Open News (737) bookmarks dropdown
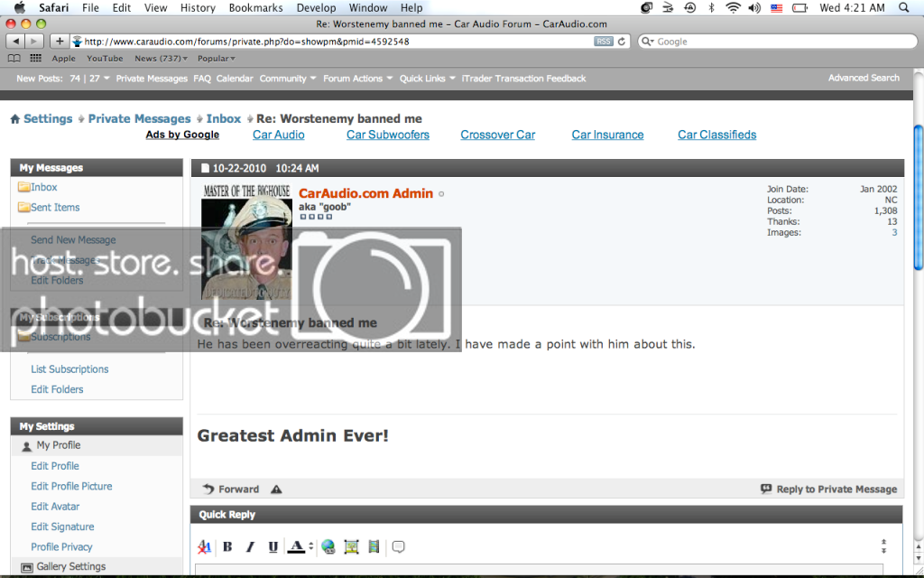The width and height of the screenshot is (924, 578). click(161, 59)
